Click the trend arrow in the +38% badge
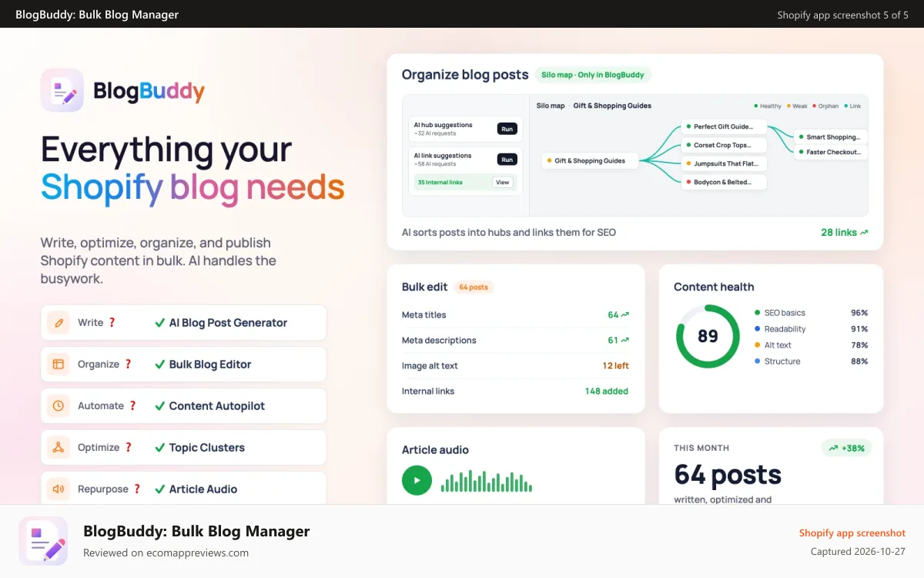 coord(833,448)
